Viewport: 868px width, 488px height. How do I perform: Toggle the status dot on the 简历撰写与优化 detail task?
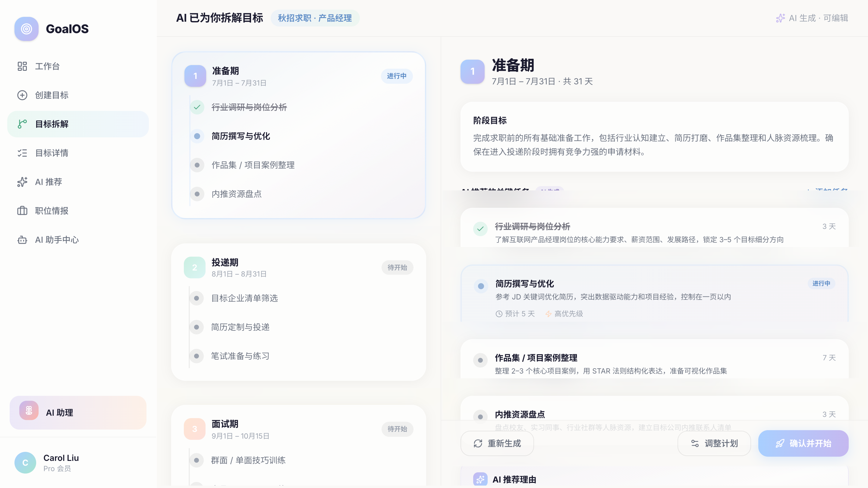(481, 286)
